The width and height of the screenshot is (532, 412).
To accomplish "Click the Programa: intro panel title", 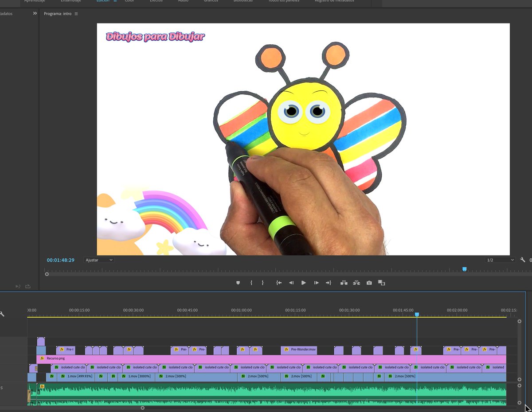I will (x=58, y=14).
